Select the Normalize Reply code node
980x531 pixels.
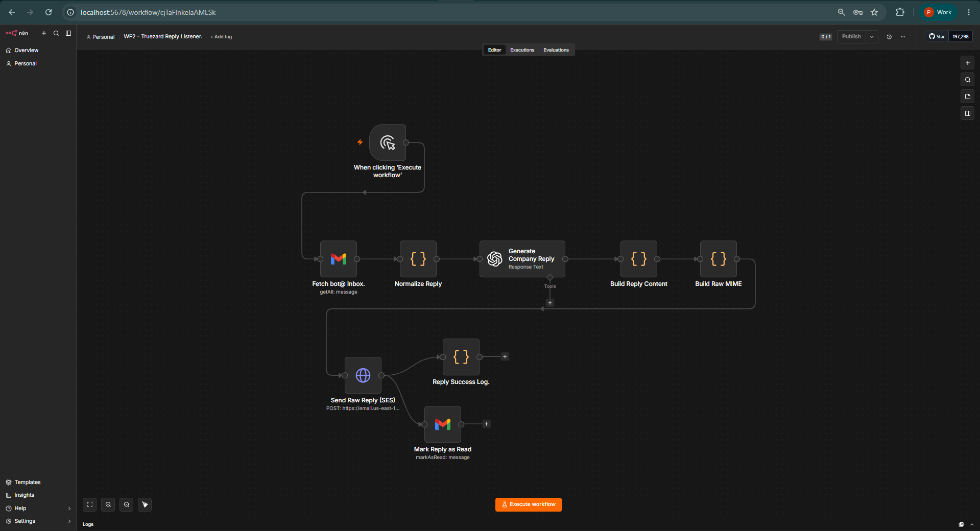click(x=418, y=259)
